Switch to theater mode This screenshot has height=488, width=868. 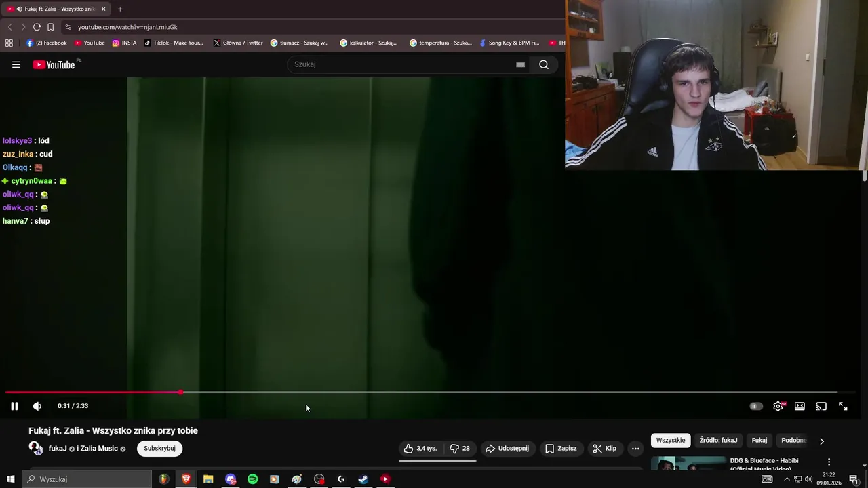[x=800, y=406]
